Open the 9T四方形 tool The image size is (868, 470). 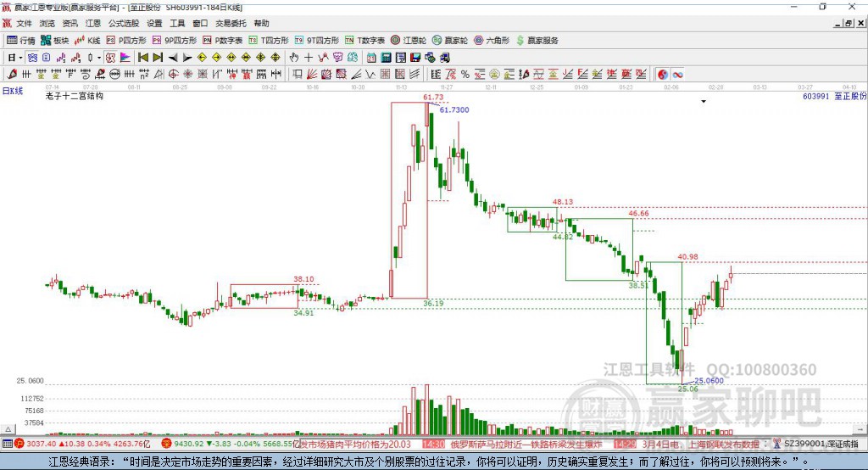pyautogui.click(x=317, y=41)
